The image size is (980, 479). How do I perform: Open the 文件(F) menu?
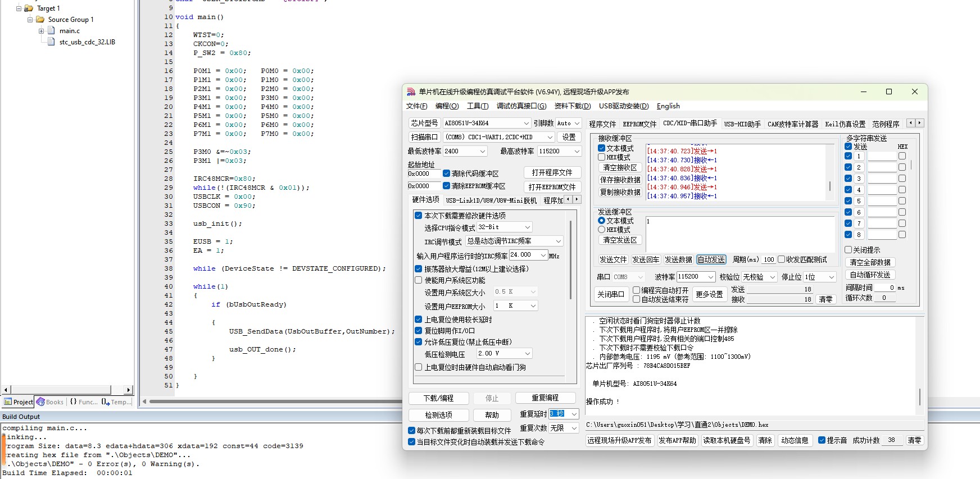coord(416,106)
